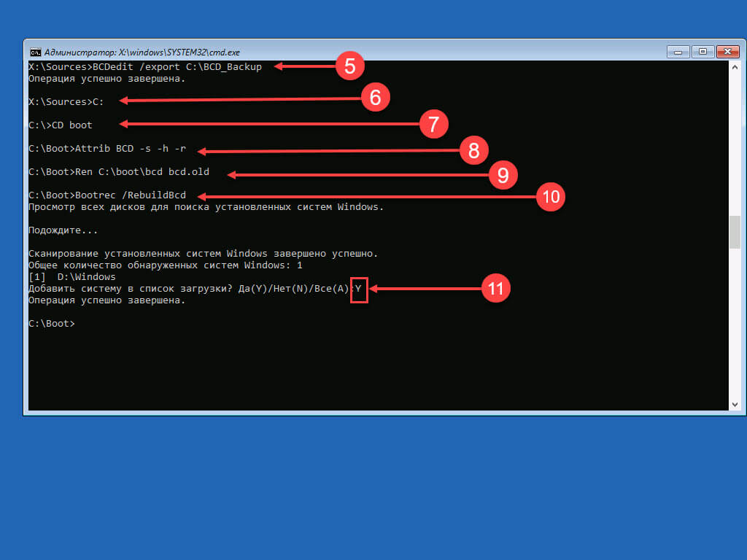Click the prompt 'Добавить систему в список загрузки?'
The width and height of the screenshot is (747, 560).
click(130, 288)
